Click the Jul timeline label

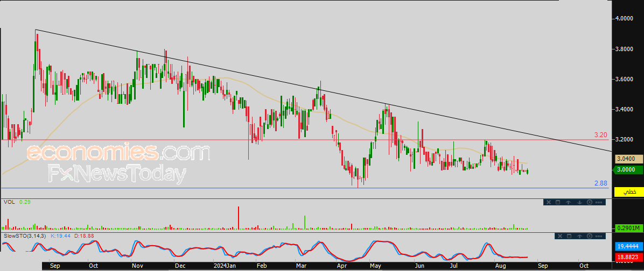(x=453, y=266)
